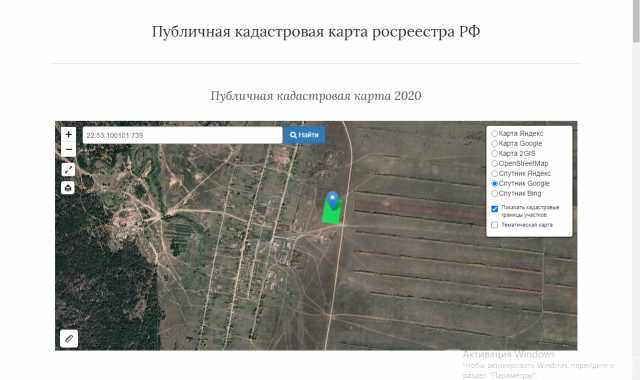The height and width of the screenshot is (380, 640).
Task: Select Спутник Яндекс satellite layer
Action: pyautogui.click(x=494, y=173)
